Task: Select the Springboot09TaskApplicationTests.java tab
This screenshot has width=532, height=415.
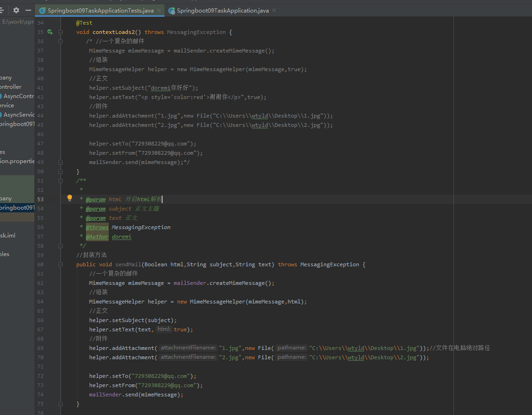Action: point(100,10)
